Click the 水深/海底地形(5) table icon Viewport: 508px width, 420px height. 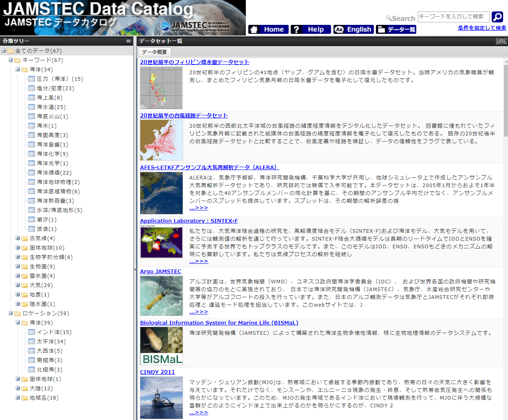coord(31,210)
